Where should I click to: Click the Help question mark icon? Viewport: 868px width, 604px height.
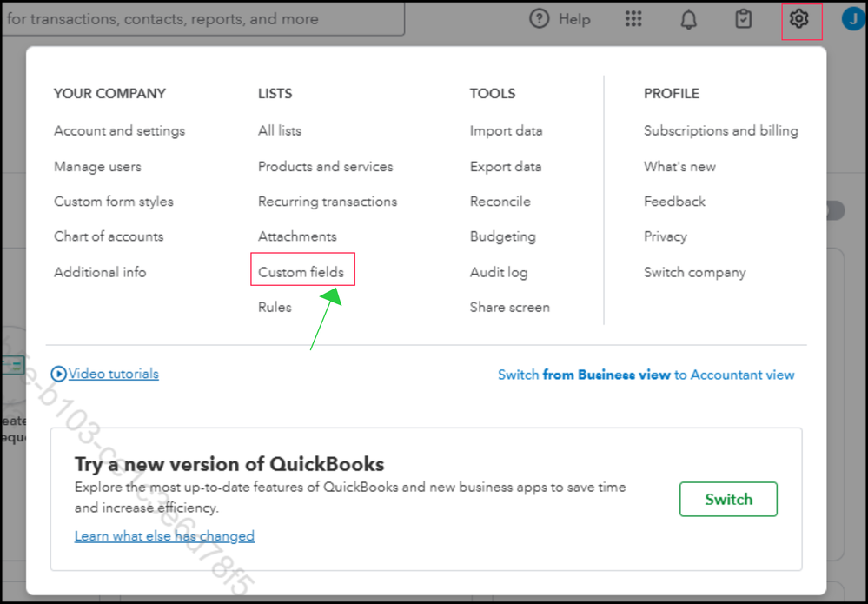(540, 19)
